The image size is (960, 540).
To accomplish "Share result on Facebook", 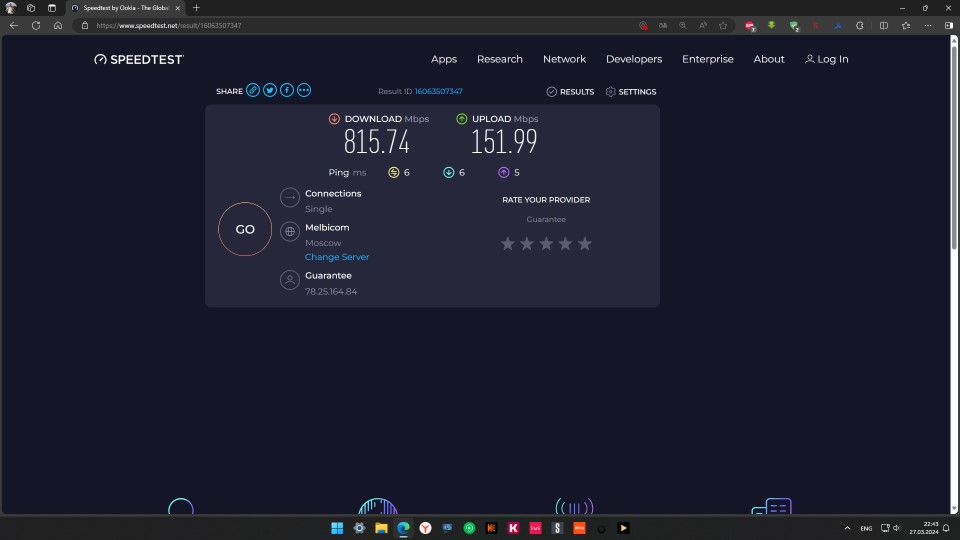I will click(287, 91).
